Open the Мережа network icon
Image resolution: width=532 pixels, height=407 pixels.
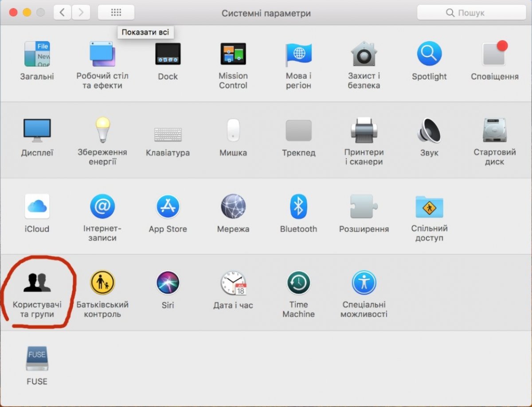tap(233, 206)
